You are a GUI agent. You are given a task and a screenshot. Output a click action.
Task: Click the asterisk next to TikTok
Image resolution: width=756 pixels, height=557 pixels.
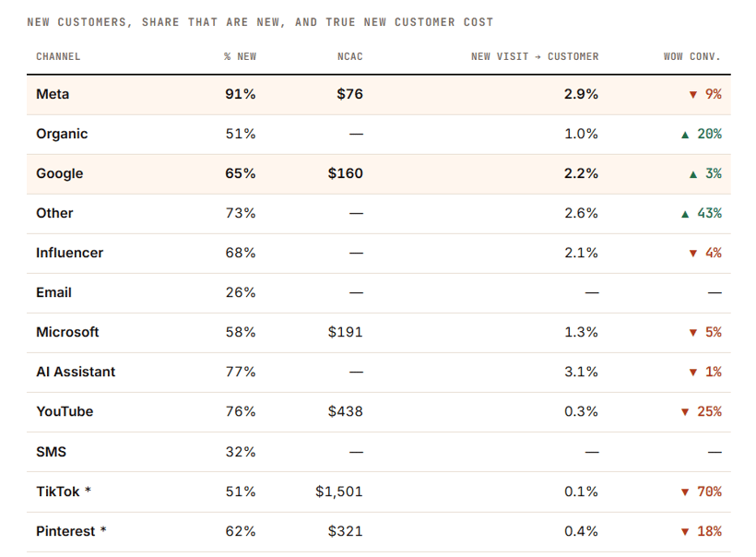click(x=88, y=490)
